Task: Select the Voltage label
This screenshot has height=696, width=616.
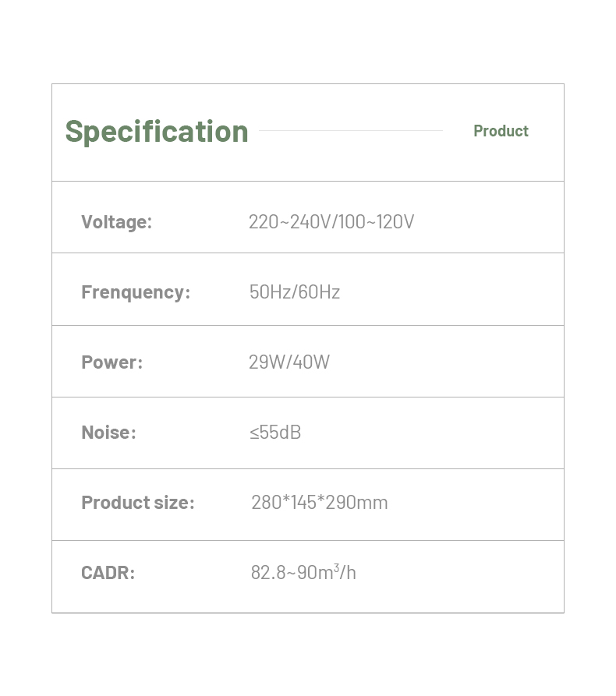Action: (x=116, y=222)
